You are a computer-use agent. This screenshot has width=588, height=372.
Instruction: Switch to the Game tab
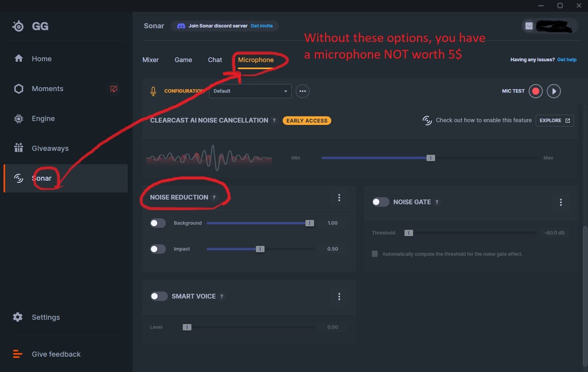click(x=184, y=60)
